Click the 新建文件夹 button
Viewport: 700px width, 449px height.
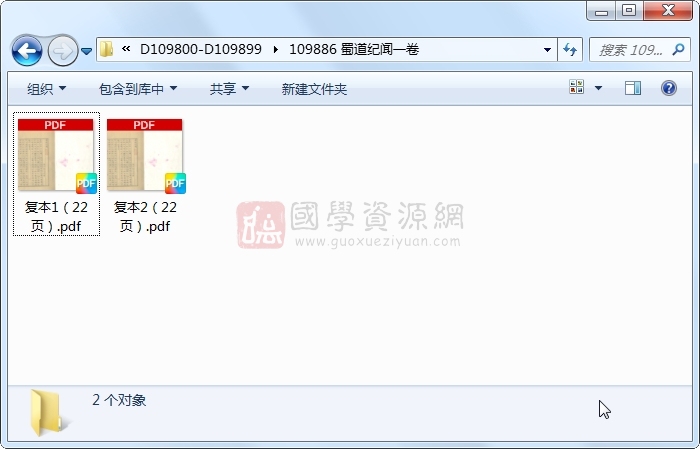click(314, 89)
